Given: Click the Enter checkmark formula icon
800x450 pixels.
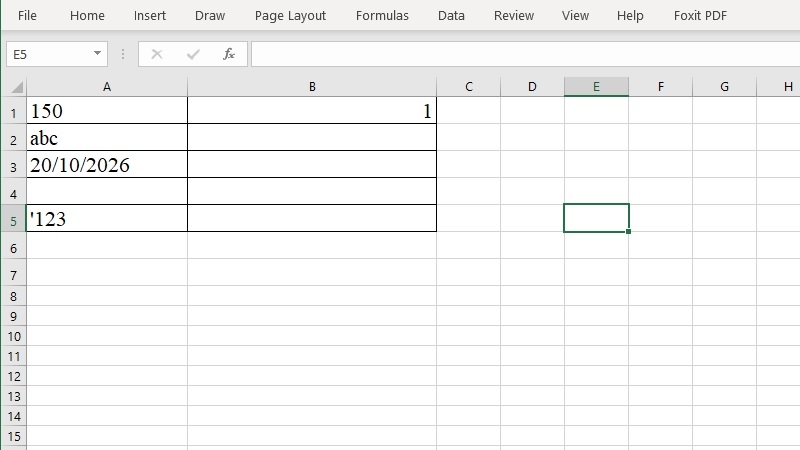Looking at the screenshot, I should click(193, 54).
